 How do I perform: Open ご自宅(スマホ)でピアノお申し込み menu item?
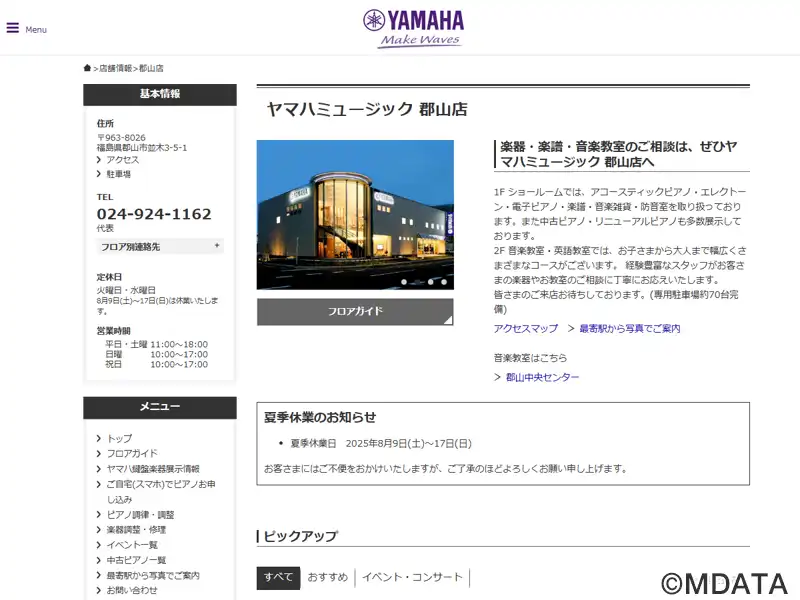click(161, 491)
